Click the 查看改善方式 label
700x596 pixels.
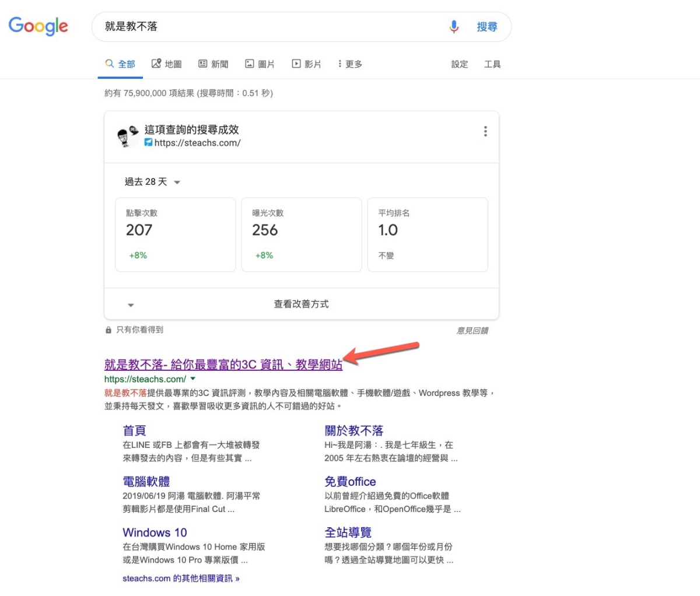pos(302,304)
